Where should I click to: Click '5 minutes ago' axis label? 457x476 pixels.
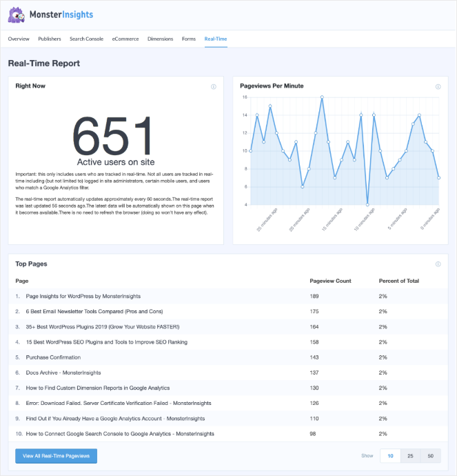point(398,219)
